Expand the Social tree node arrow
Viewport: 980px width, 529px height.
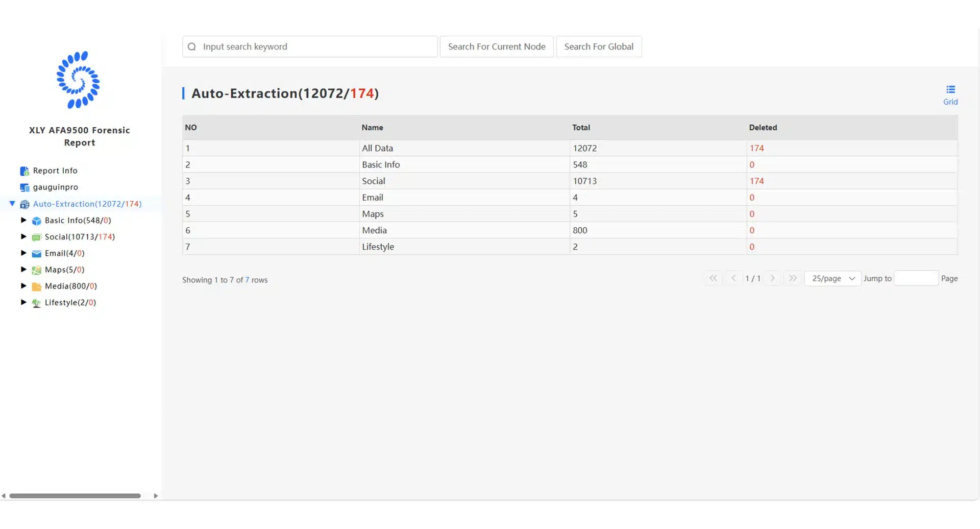(23, 236)
